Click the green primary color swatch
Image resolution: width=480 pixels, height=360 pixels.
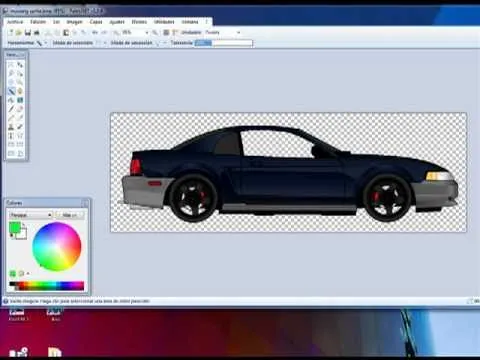[14, 228]
